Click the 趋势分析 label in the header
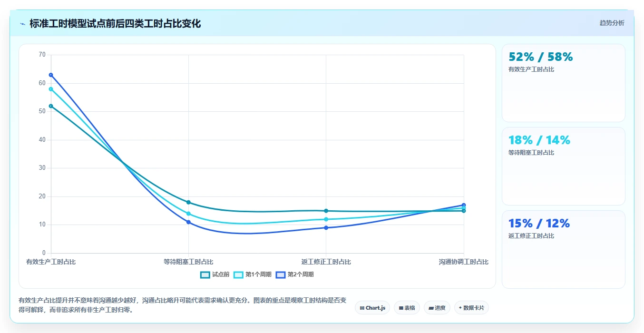 pyautogui.click(x=612, y=23)
